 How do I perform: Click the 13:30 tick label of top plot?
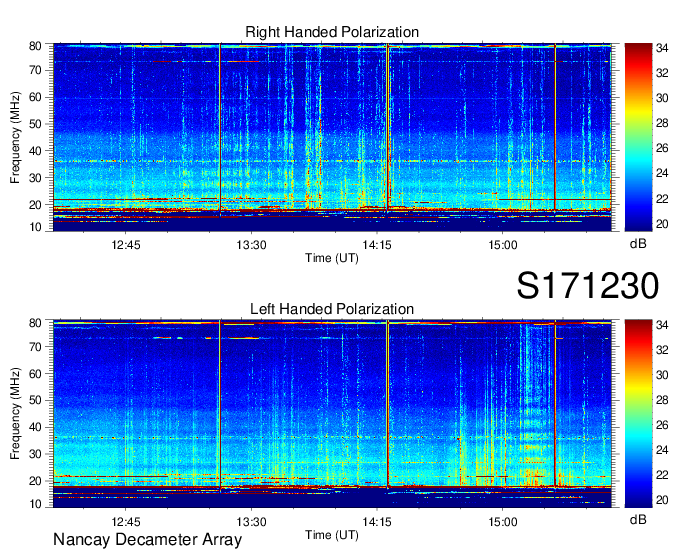[x=251, y=245]
